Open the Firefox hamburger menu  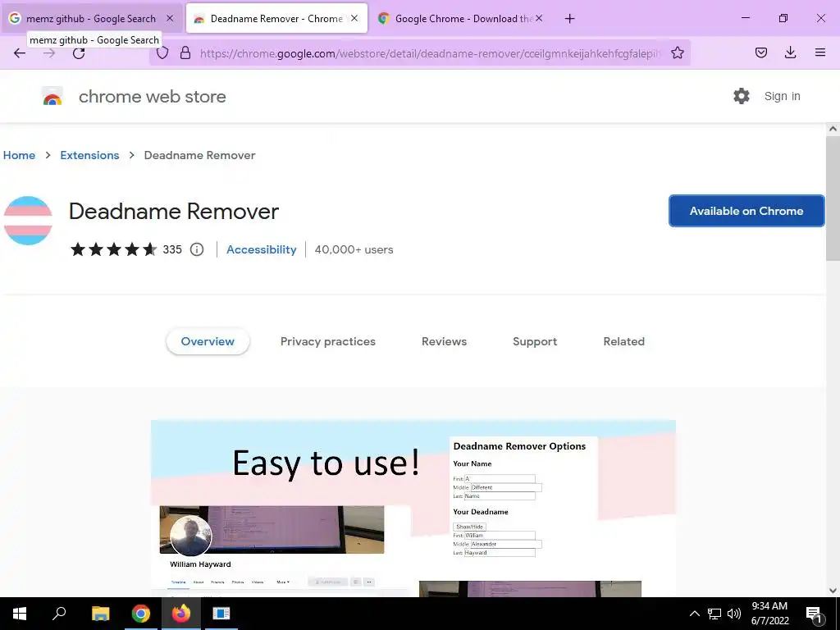pyautogui.click(x=820, y=52)
